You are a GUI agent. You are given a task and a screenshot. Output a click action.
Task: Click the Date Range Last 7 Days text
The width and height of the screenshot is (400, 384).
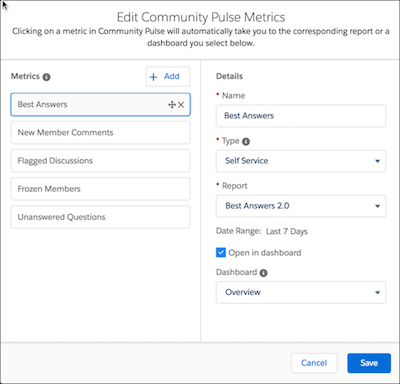tap(262, 231)
